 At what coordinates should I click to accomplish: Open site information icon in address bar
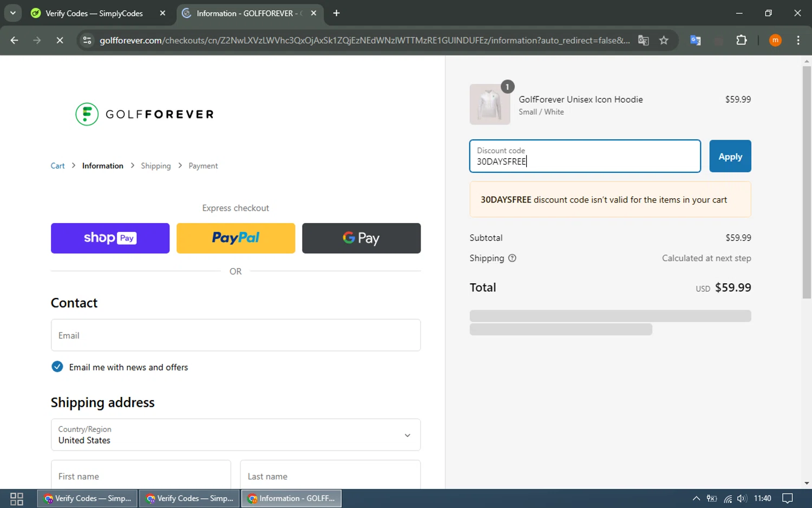point(87,40)
